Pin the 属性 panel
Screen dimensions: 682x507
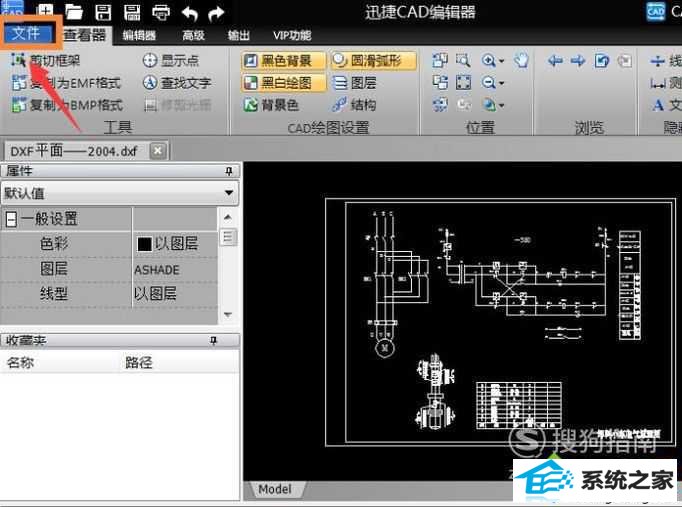(229, 171)
